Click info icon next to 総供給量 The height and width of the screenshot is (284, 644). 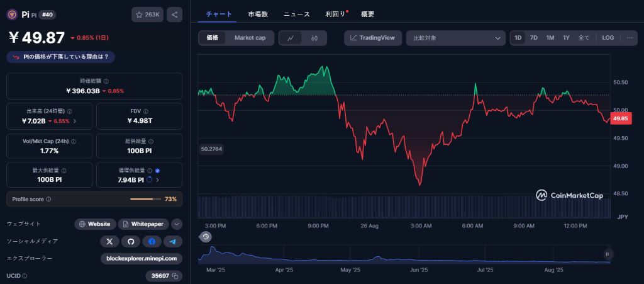[x=151, y=141]
